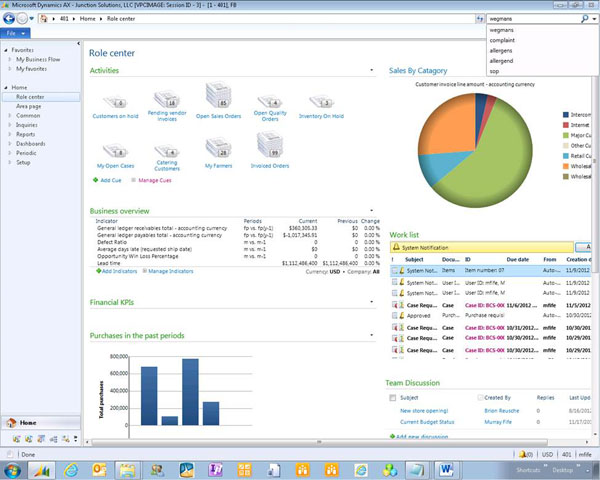The image size is (600, 480).
Task: Click the search magnifier icon
Action: click(x=584, y=18)
